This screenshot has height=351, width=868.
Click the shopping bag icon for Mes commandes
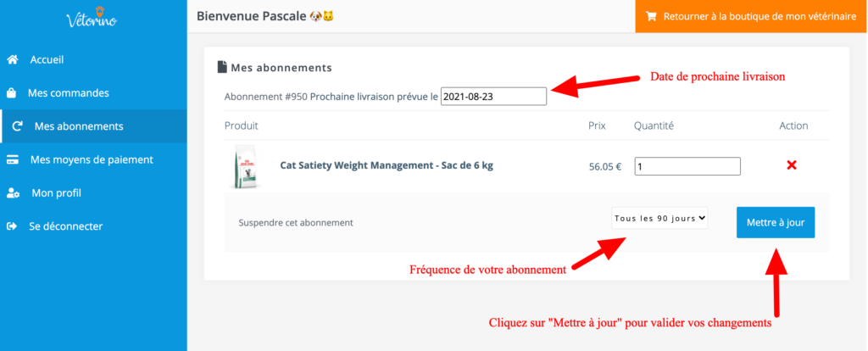pyautogui.click(x=11, y=93)
